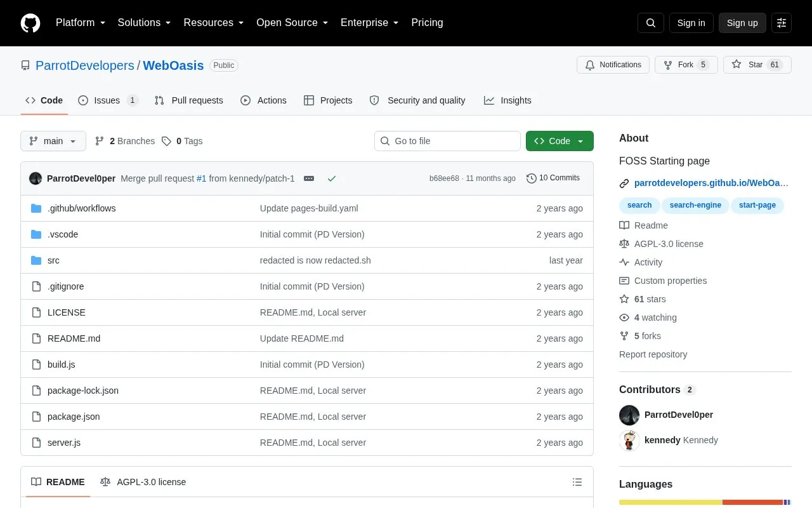Screen dimensions: 812x508
Task: Expand the Solutions navigation menu
Action: (x=144, y=23)
